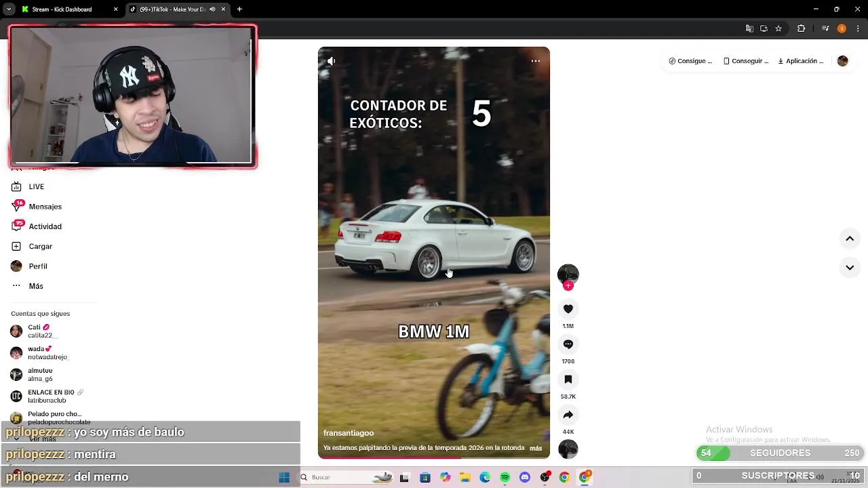Open File Explorer in the taskbar
The width and height of the screenshot is (868, 488).
coord(465,478)
